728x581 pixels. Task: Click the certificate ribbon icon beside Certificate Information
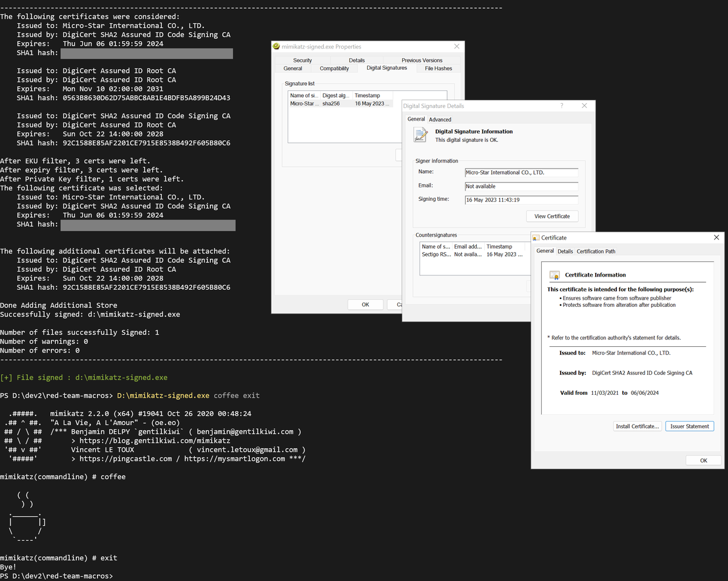[554, 275]
